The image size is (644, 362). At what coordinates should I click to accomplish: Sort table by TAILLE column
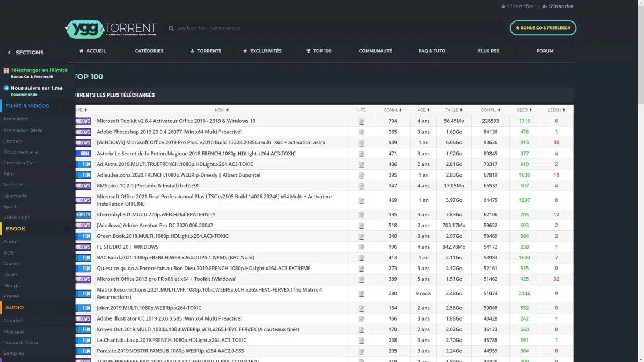tap(453, 110)
